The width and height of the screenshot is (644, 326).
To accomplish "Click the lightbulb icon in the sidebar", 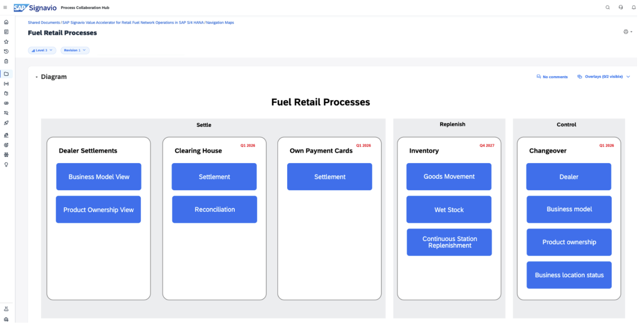I will click(x=6, y=165).
